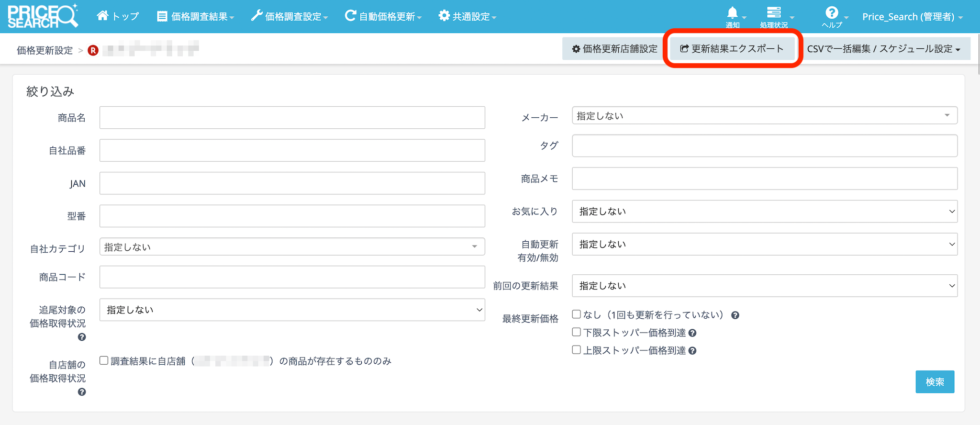This screenshot has height=425, width=980.
Task: Expand the メーカー dropdown
Action: 764,115
